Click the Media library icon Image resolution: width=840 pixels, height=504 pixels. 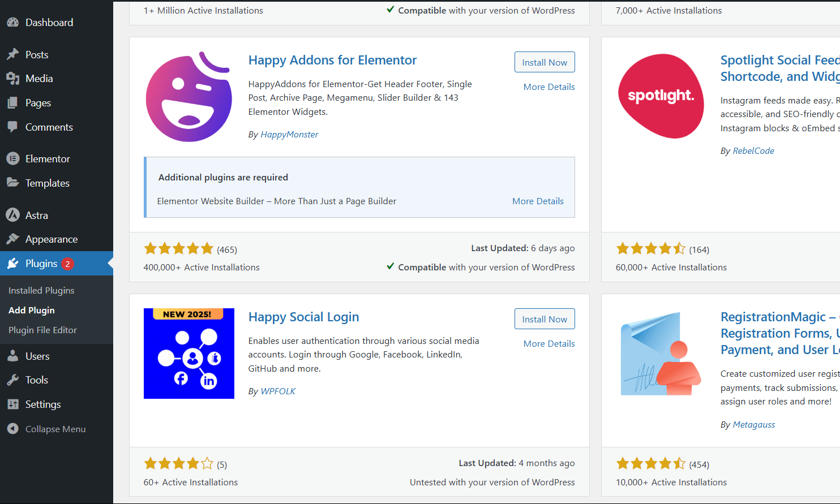[13, 79]
